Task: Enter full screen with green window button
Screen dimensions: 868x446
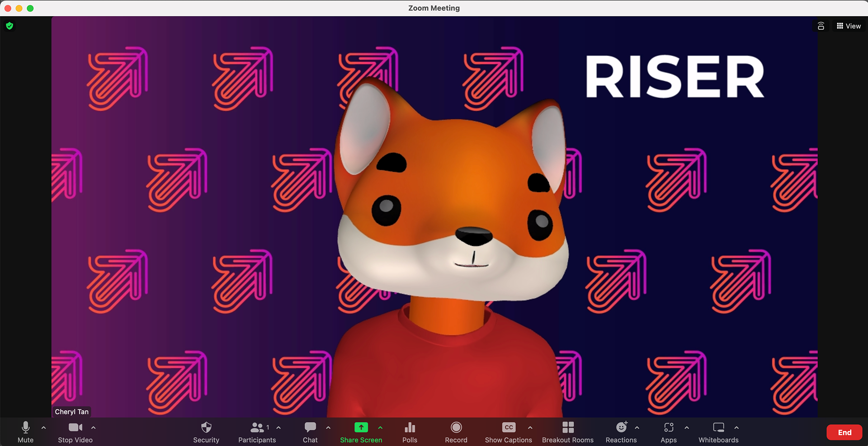Action: tap(30, 8)
